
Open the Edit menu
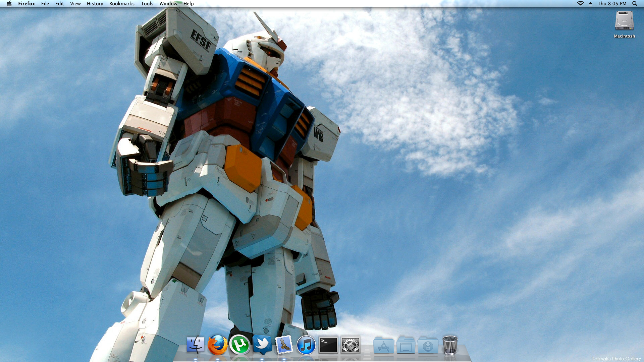click(x=59, y=4)
